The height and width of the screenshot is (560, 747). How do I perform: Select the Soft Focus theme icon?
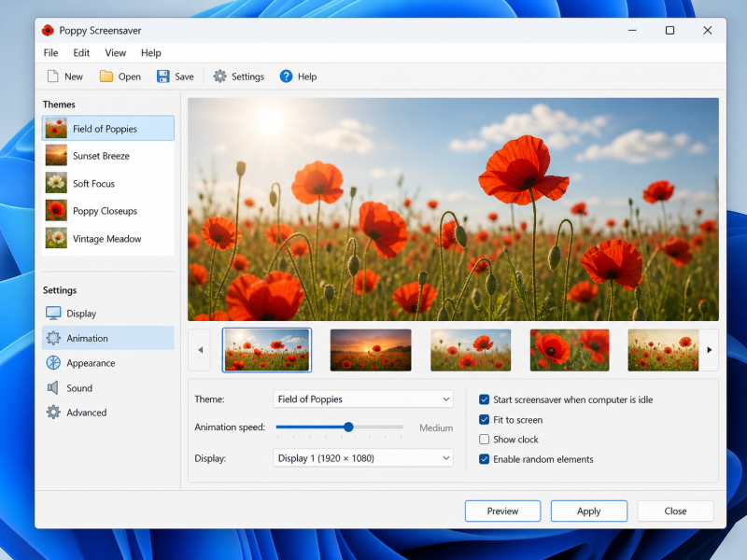[x=56, y=183]
